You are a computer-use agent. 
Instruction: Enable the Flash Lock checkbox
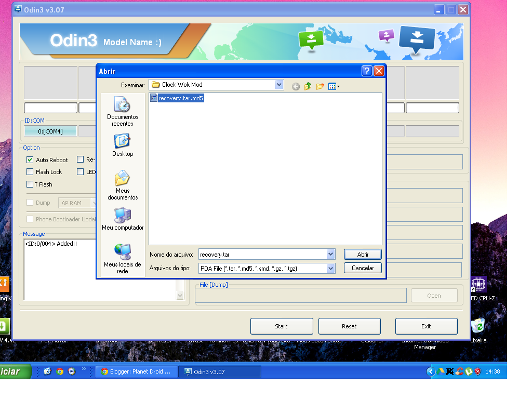(x=30, y=171)
